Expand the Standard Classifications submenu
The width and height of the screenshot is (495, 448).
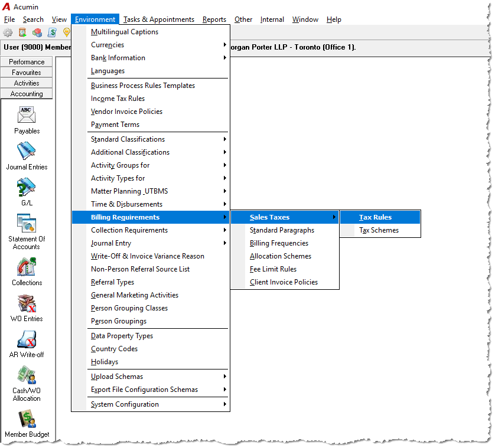pyautogui.click(x=150, y=139)
